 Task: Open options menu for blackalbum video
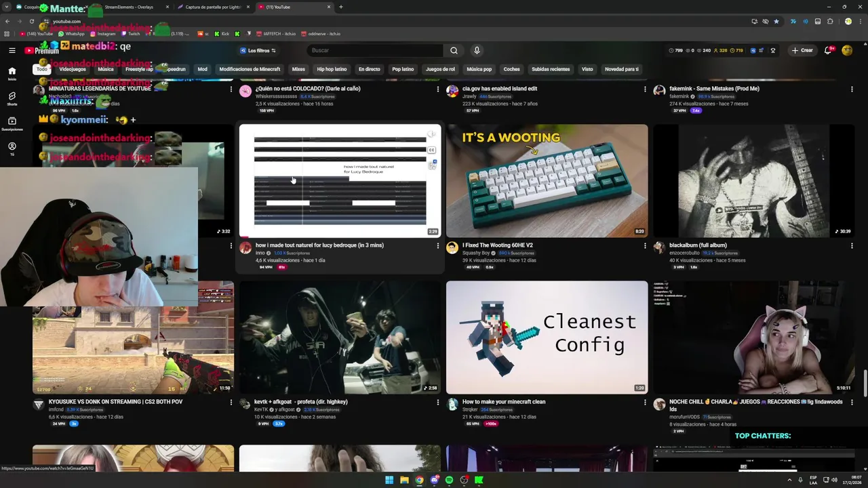[x=852, y=245]
